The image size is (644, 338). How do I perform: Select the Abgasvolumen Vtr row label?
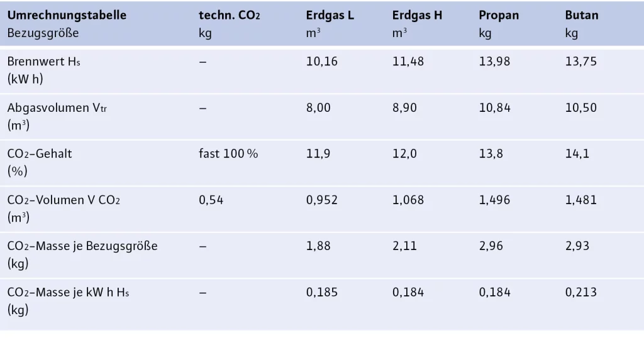(x=57, y=107)
